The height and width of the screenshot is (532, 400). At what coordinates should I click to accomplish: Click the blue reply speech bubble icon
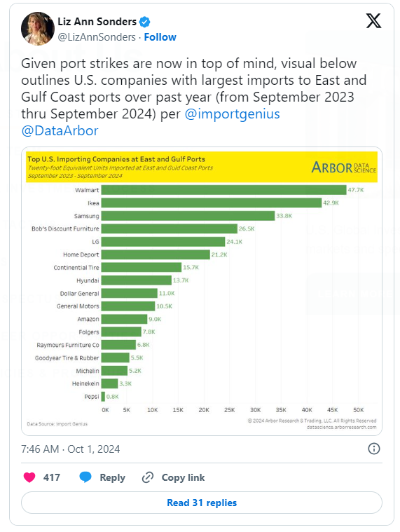coord(85,477)
